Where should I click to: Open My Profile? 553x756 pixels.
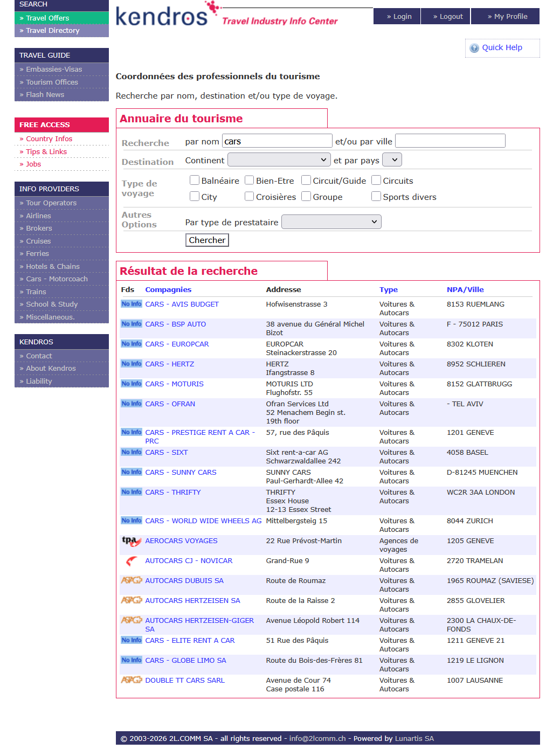[x=506, y=16]
